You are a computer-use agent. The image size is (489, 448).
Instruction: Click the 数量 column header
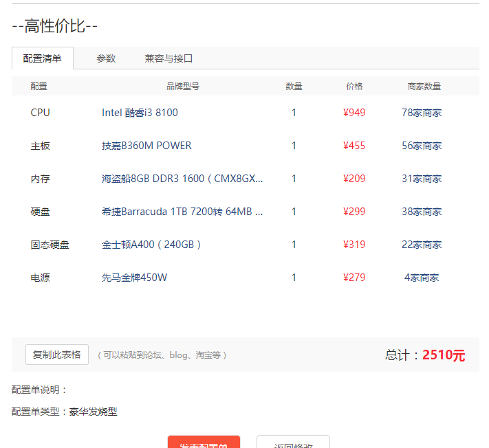pos(294,87)
